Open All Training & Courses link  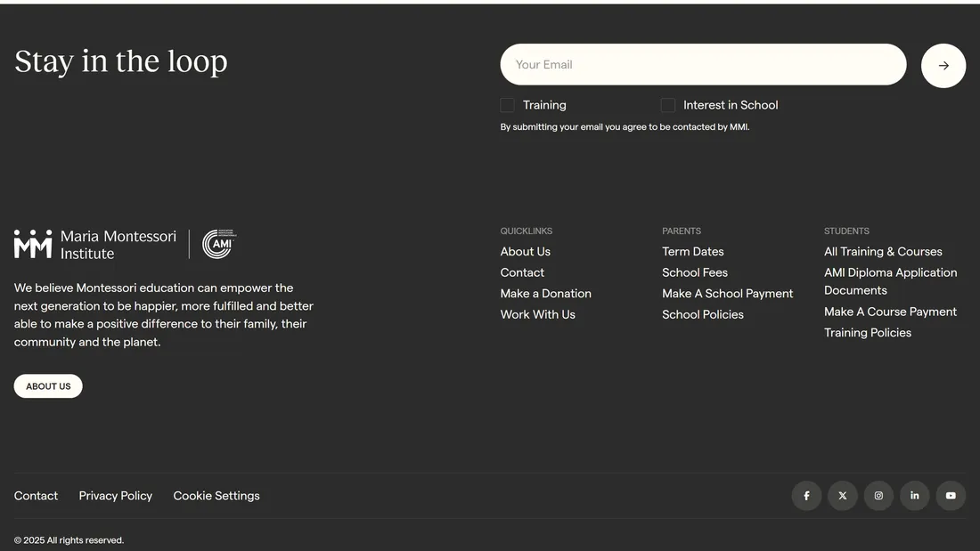(x=883, y=252)
